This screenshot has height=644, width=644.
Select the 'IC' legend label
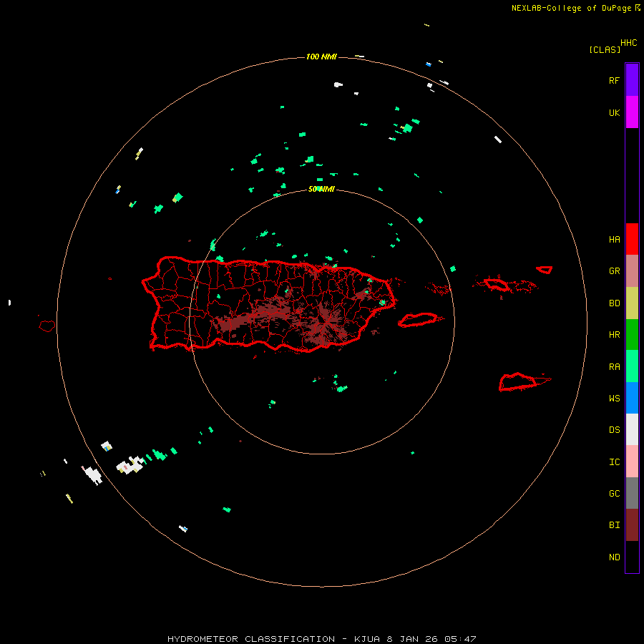[x=614, y=462]
